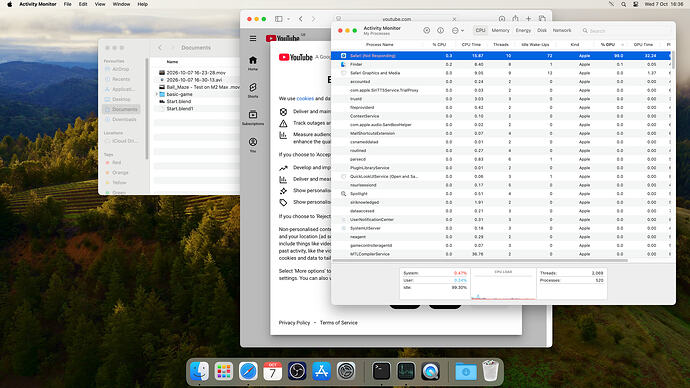
Task: Select the accountsd process row
Action: tap(501, 81)
